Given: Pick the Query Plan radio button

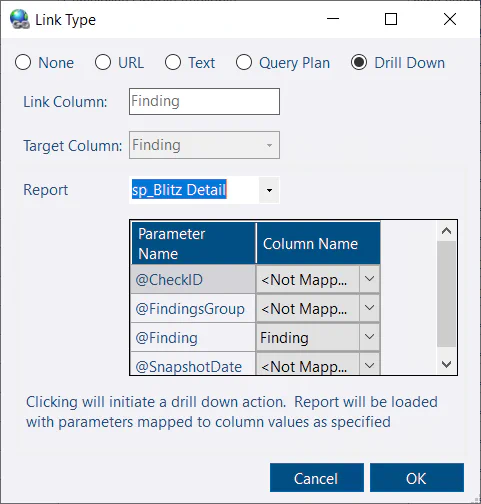Looking at the screenshot, I should point(244,62).
